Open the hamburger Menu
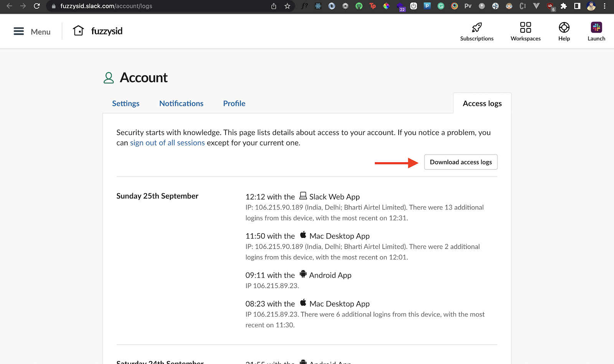This screenshot has height=364, width=614. click(x=19, y=31)
